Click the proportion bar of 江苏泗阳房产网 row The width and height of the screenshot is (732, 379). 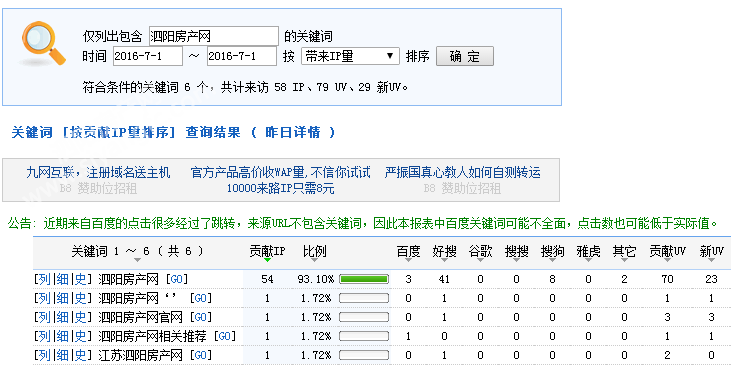[x=364, y=355]
